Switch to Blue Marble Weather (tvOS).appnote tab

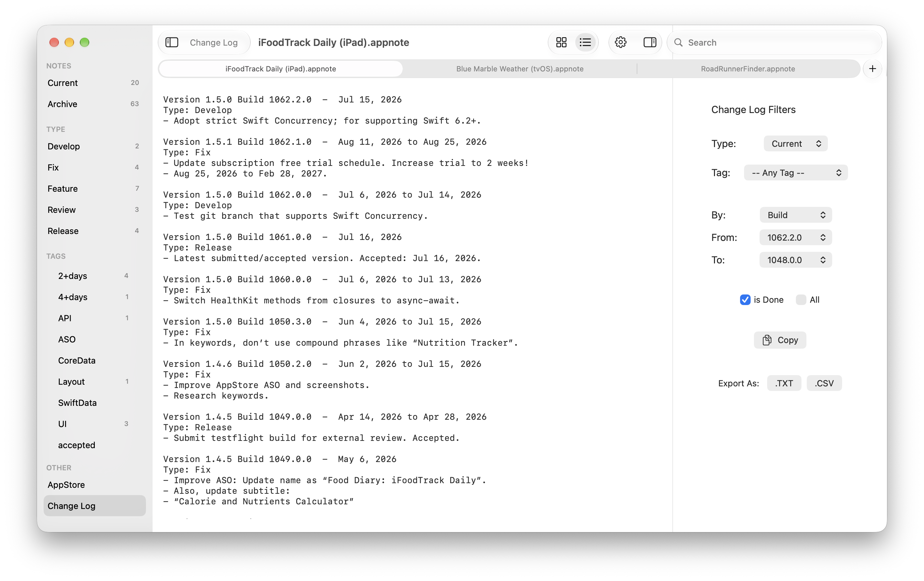pos(519,69)
